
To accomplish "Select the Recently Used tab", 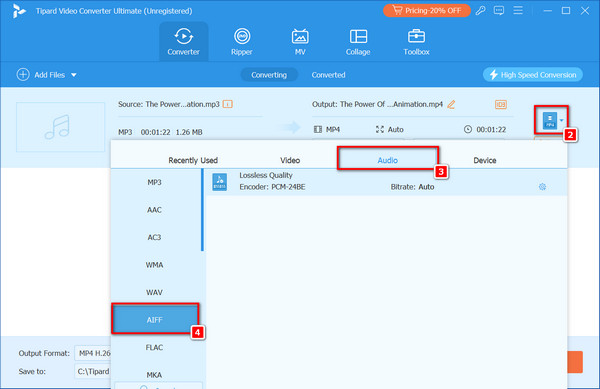I will pos(193,160).
